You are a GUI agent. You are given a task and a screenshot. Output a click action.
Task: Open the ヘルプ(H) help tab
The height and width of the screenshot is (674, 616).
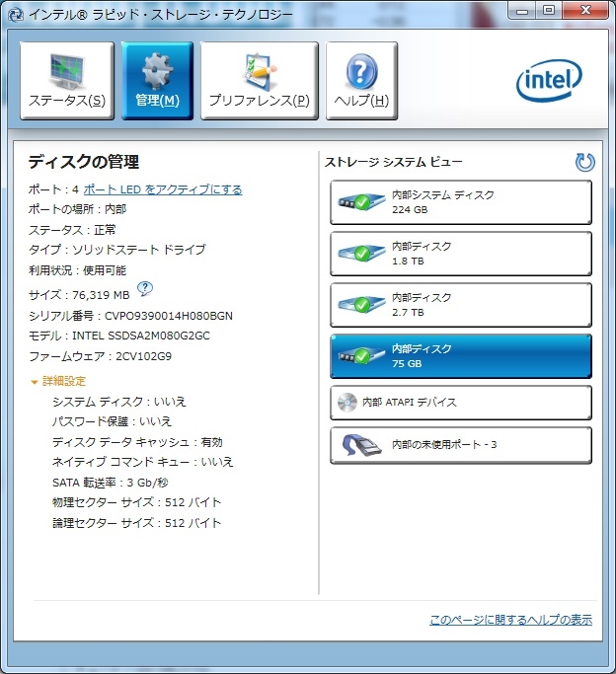tap(361, 81)
